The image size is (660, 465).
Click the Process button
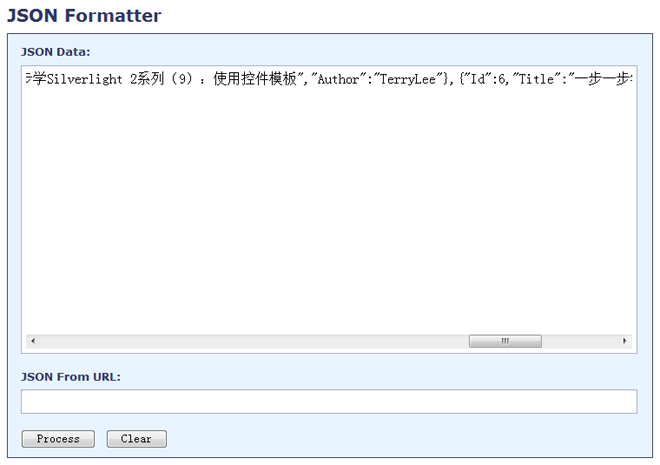click(x=58, y=439)
